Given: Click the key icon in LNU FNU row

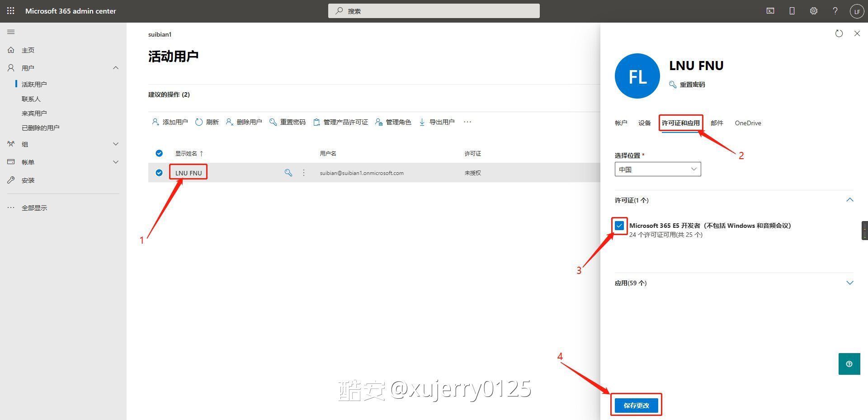Looking at the screenshot, I should click(x=288, y=173).
